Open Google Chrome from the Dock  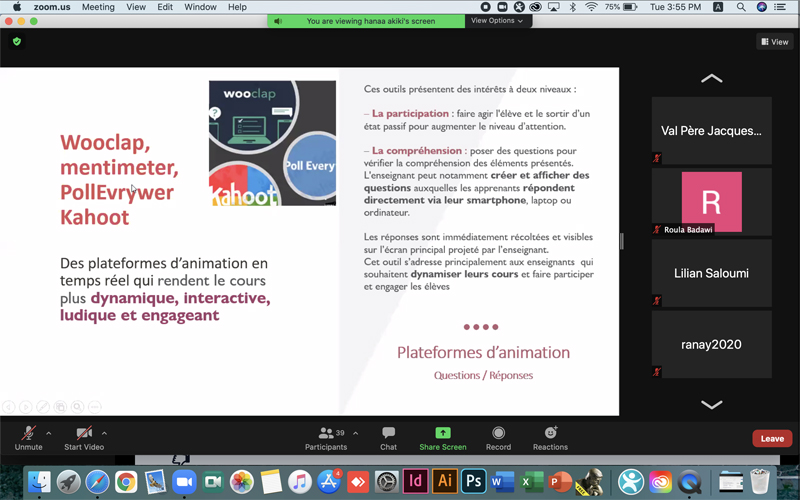tap(126, 481)
